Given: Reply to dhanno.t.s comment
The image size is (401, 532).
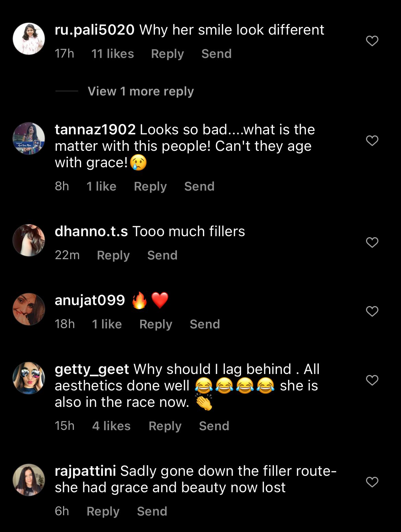Looking at the screenshot, I should tap(113, 255).
